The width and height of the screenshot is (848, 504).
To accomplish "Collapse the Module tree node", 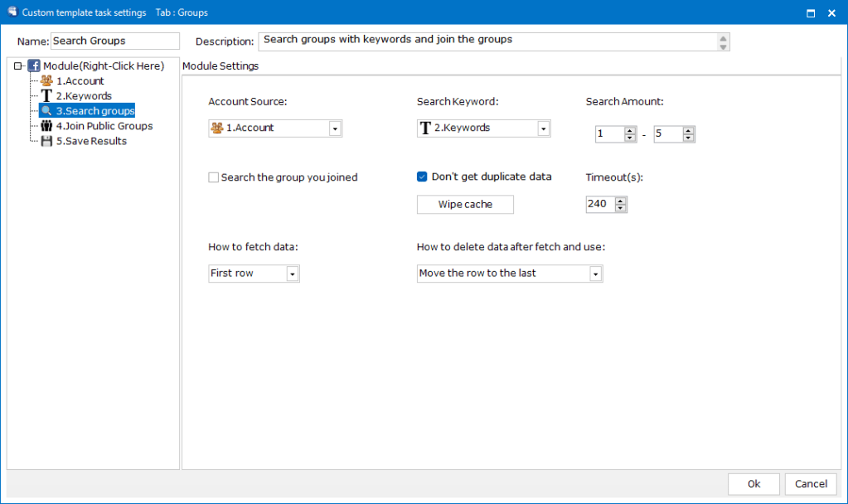I will click(18, 65).
